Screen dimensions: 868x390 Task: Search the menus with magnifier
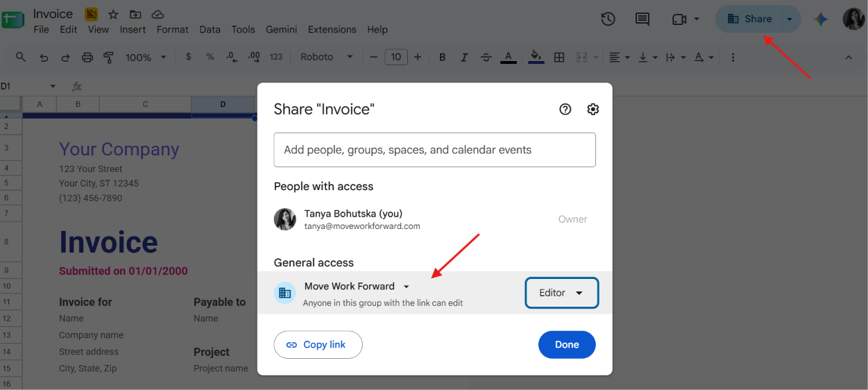pos(21,57)
